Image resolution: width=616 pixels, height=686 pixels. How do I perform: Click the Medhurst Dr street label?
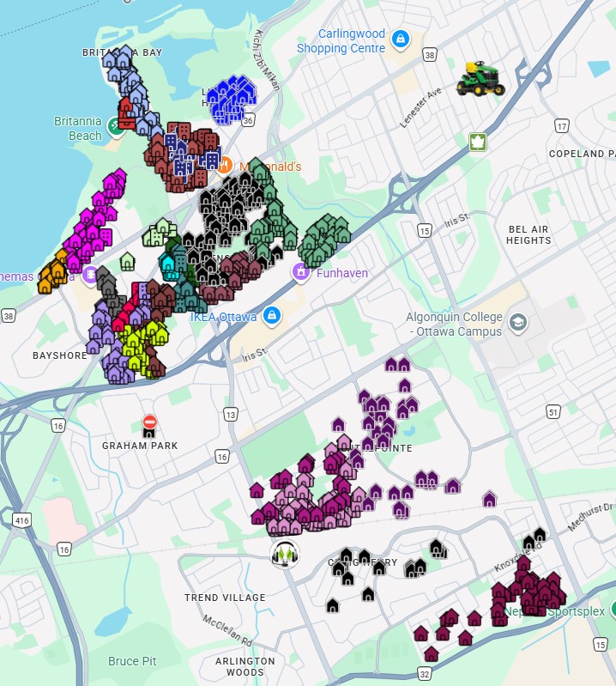pos(591,517)
